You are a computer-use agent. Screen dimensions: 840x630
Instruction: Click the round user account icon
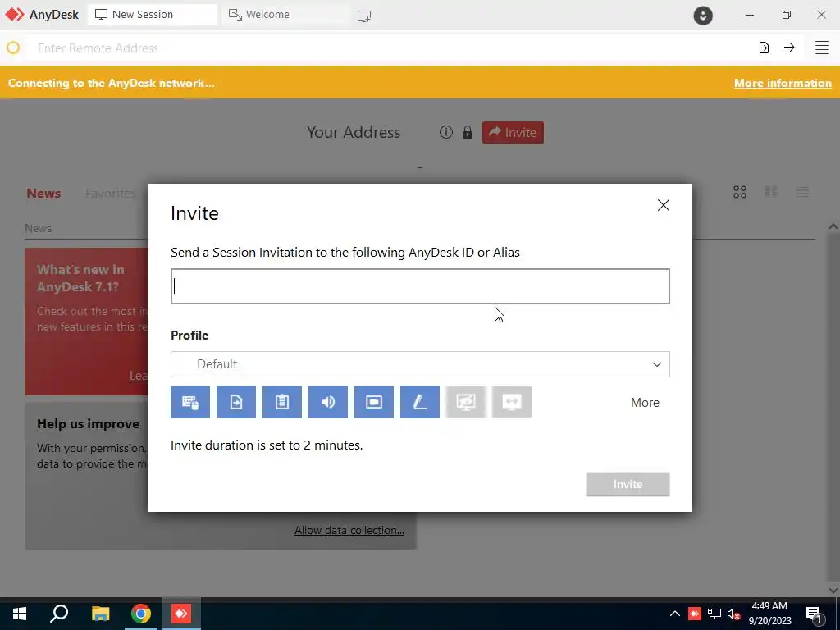(x=703, y=15)
